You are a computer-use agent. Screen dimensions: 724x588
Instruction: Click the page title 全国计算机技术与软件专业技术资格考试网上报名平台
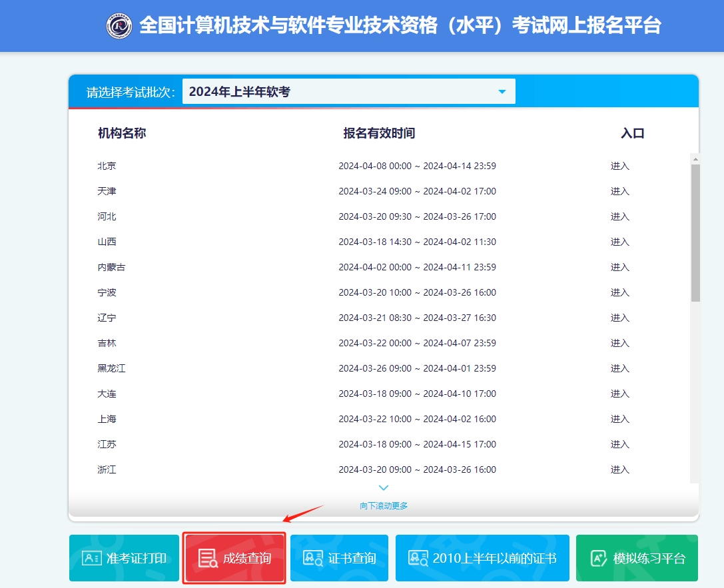[x=400, y=25]
